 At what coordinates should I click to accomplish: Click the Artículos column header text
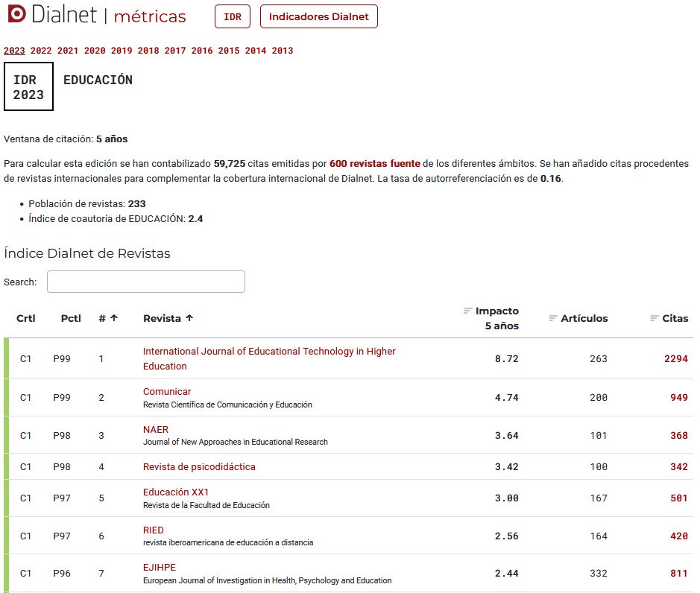coord(584,318)
